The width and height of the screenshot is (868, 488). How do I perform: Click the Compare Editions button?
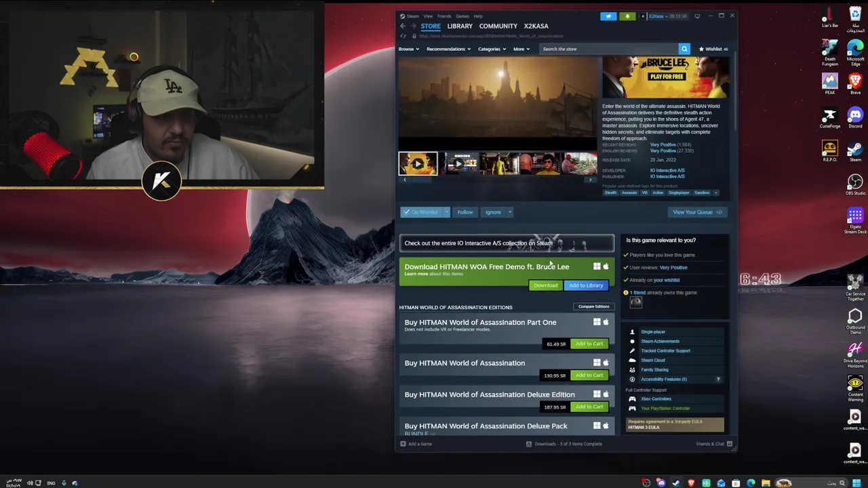pyautogui.click(x=593, y=306)
